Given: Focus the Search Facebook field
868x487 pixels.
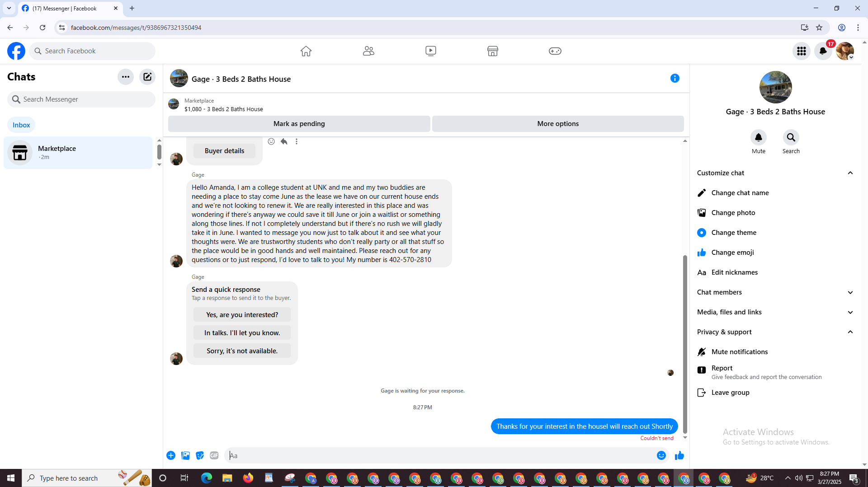Looking at the screenshot, I should [93, 51].
